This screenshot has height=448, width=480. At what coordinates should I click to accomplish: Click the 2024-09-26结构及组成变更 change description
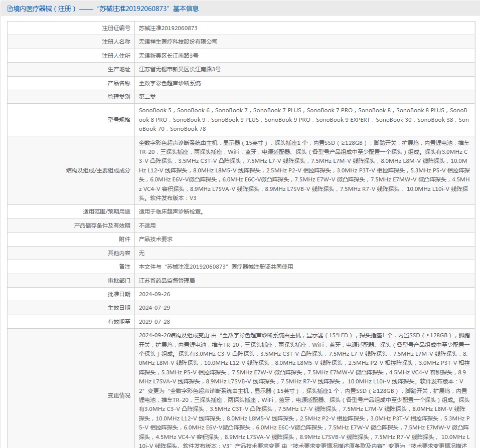pos(304,390)
